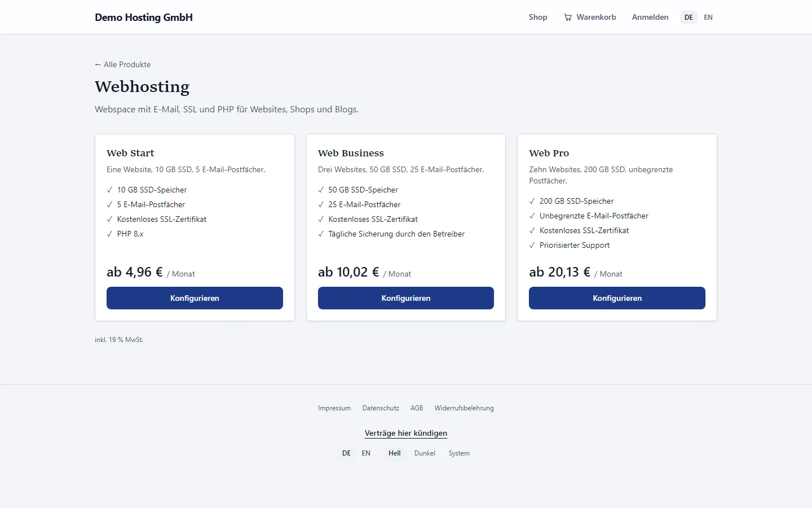Configure the Web Start plan
Viewport: 812px width, 508px height.
pyautogui.click(x=195, y=298)
